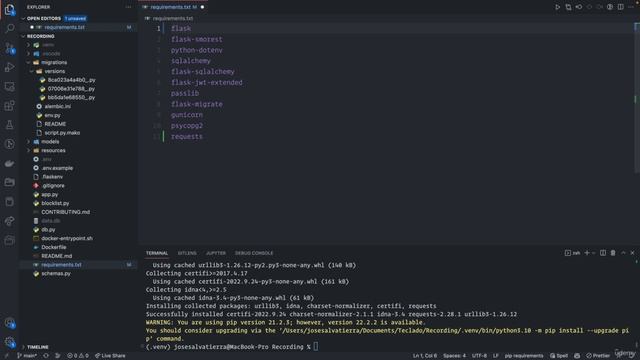Click the main branch in status bar

pos(27,356)
